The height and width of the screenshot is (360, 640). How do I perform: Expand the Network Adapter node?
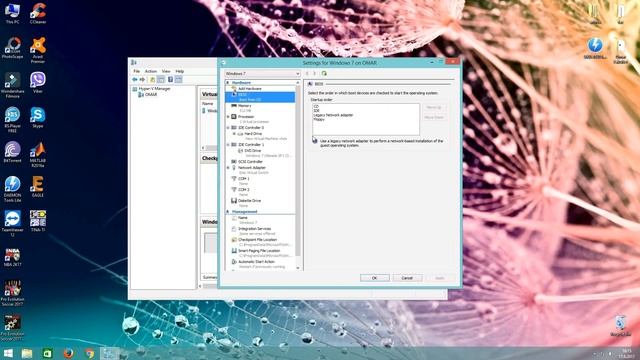coord(228,168)
